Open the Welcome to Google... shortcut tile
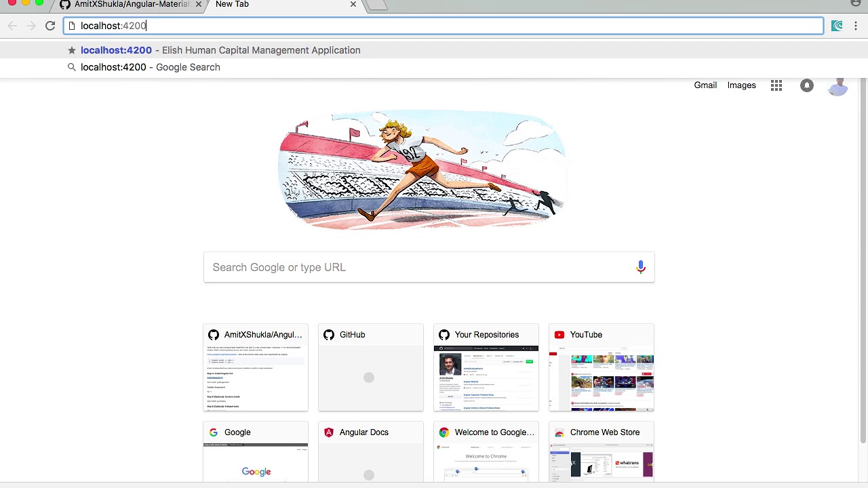This screenshot has height=488, width=868. click(x=486, y=452)
